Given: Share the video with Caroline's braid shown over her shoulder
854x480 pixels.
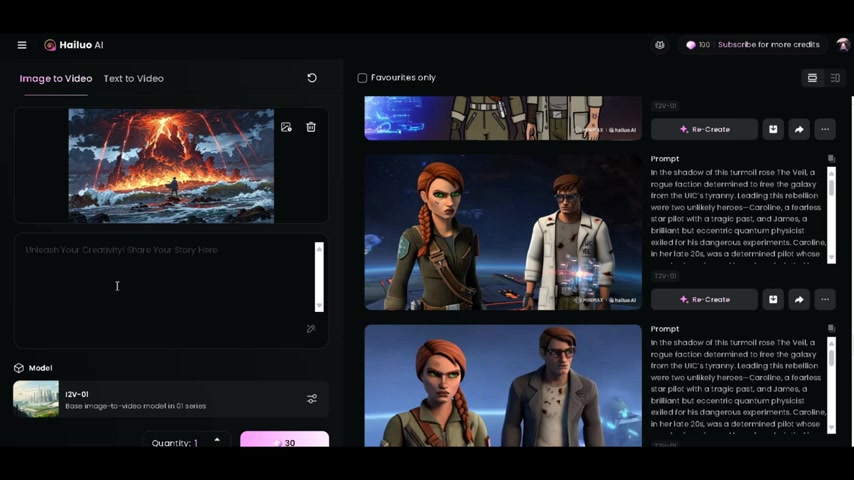Looking at the screenshot, I should tap(799, 299).
